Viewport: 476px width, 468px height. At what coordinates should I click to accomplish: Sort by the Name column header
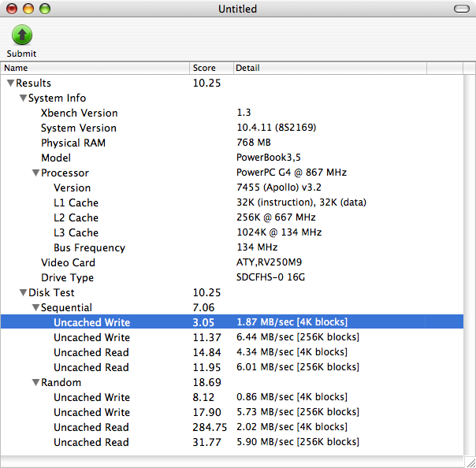pos(95,68)
